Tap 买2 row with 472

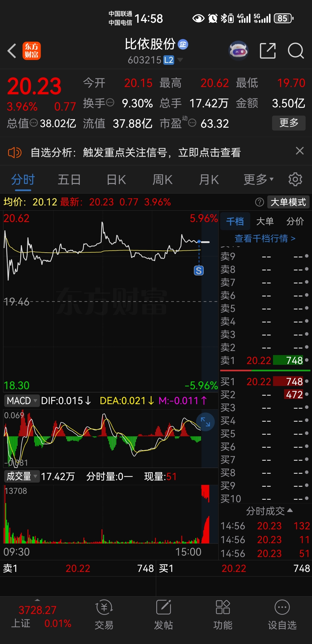point(265,395)
